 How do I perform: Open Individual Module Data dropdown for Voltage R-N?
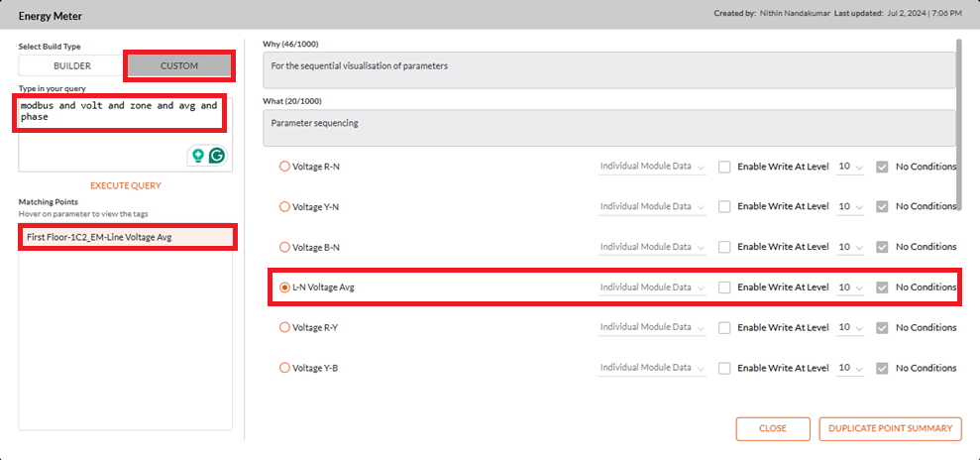652,167
